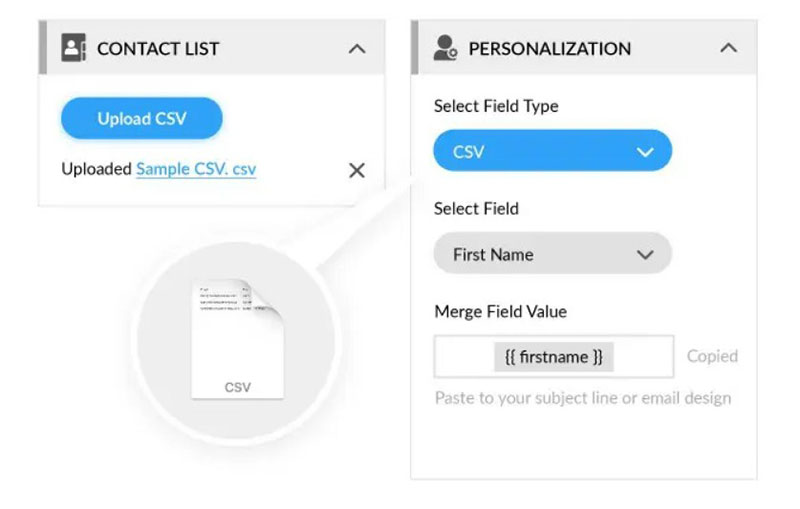Click the arrow in CSV dropdown

tap(645, 152)
